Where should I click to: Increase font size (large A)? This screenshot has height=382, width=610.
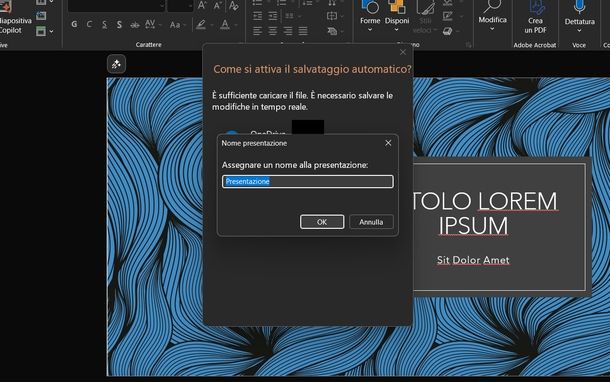[202, 5]
